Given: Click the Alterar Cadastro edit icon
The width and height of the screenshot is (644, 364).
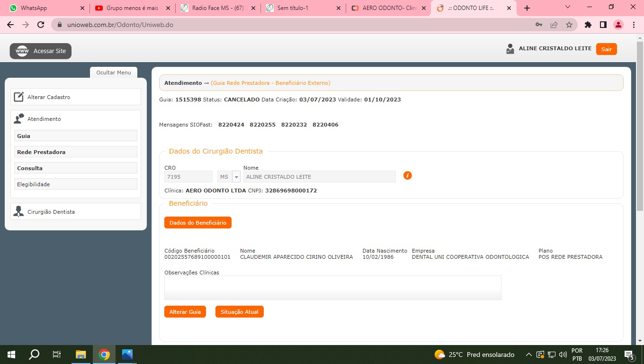Looking at the screenshot, I should (x=19, y=97).
